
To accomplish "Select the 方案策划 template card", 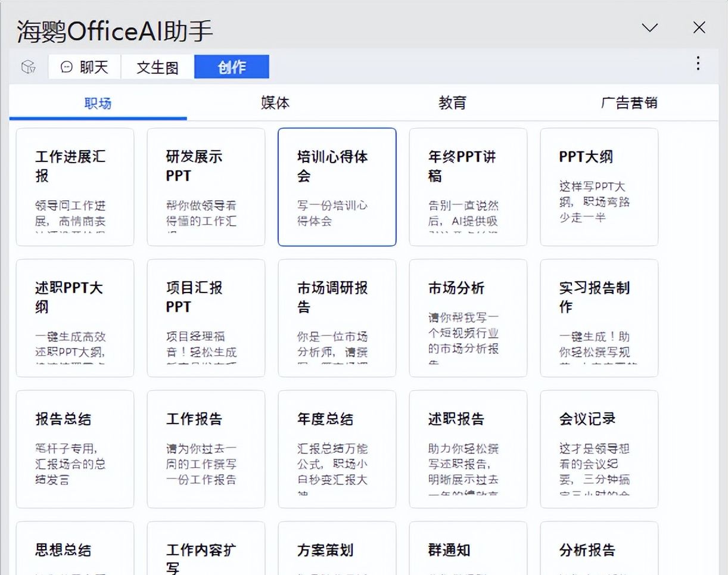I will [337, 548].
